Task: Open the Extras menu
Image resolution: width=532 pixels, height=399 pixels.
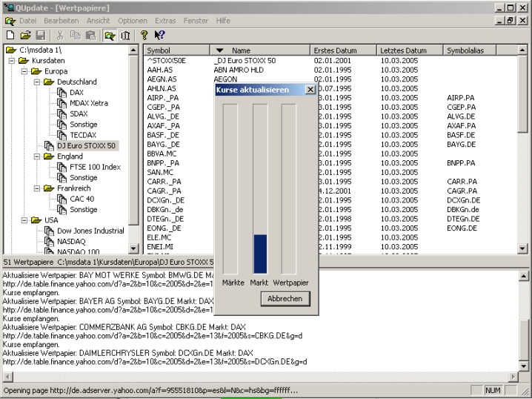Action: 167,21
